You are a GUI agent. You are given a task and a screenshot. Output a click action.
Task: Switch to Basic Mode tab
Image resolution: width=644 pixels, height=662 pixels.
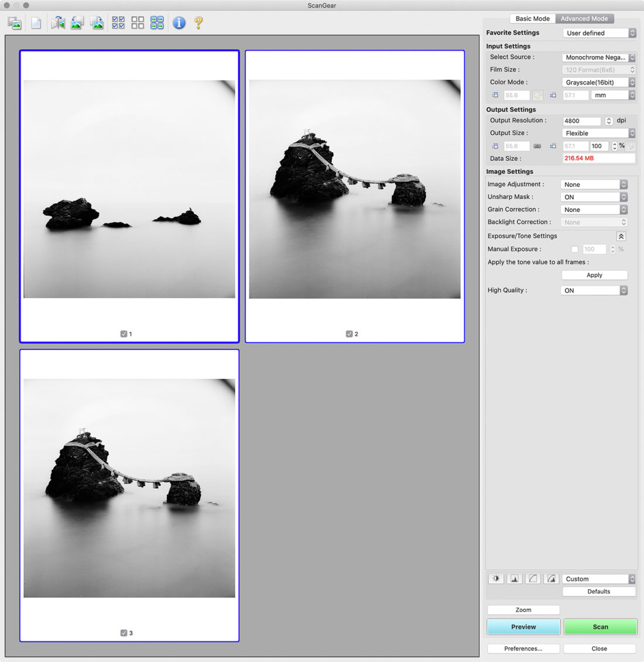pyautogui.click(x=532, y=19)
